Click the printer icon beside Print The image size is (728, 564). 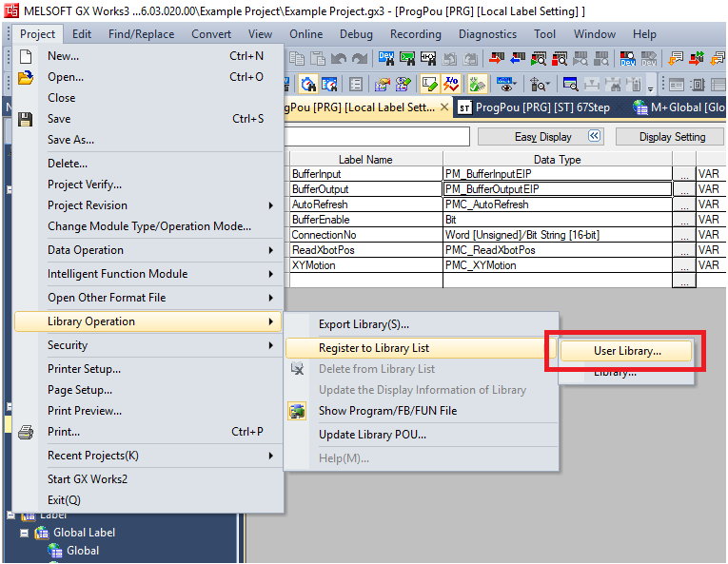click(26, 432)
